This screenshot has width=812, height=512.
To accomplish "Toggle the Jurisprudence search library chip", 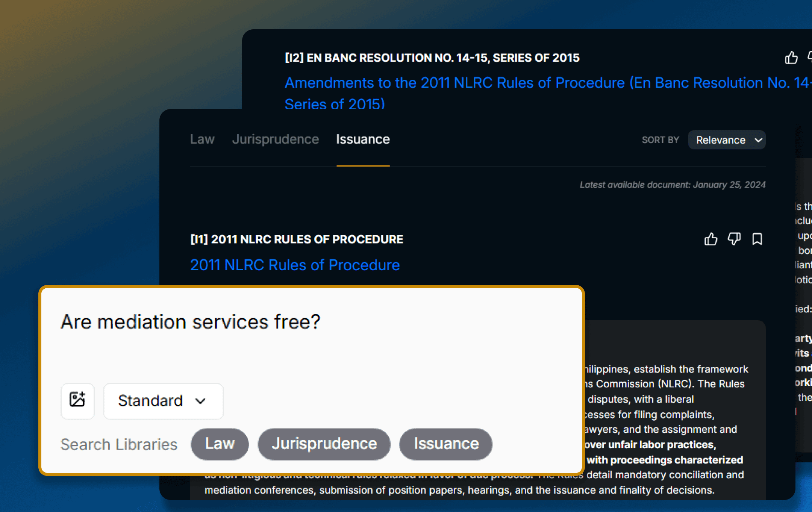I will click(324, 444).
